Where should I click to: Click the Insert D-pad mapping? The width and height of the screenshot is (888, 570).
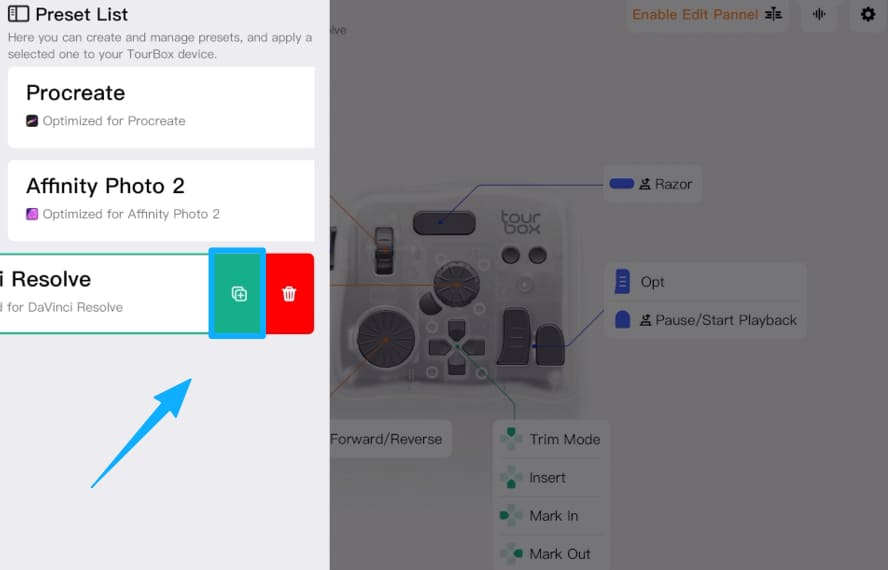click(x=550, y=478)
